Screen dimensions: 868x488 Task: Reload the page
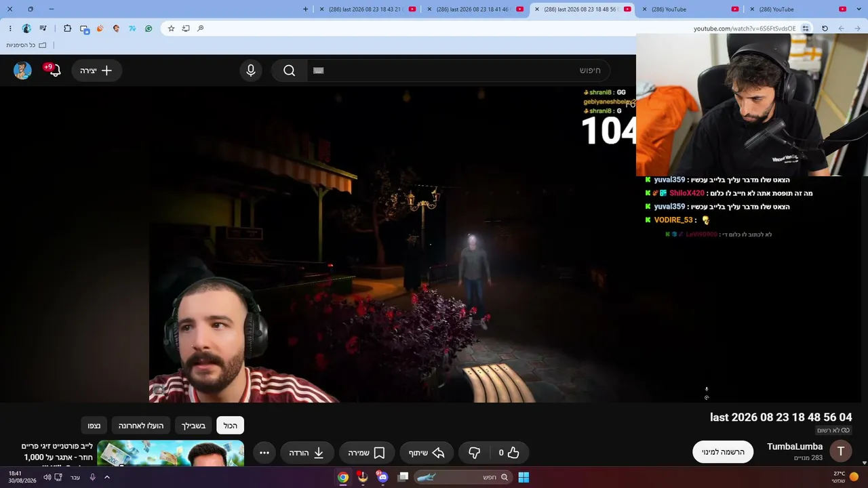825,28
